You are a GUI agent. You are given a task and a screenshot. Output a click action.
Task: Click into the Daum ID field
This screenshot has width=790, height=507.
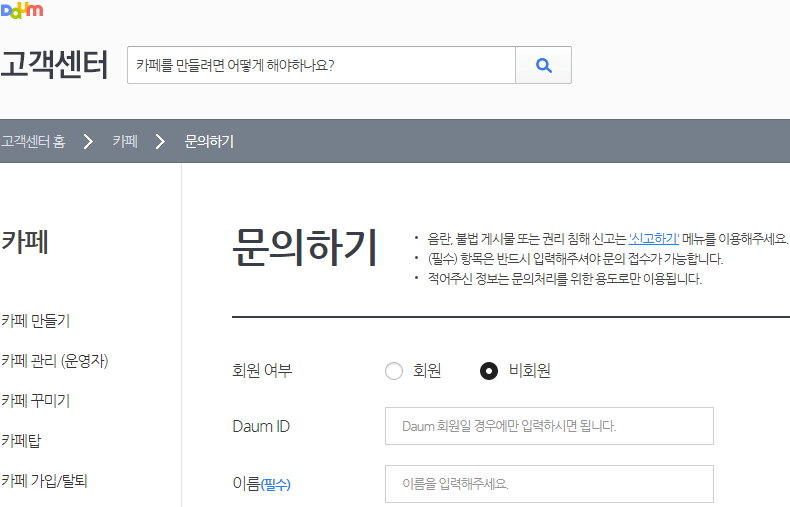[549, 426]
